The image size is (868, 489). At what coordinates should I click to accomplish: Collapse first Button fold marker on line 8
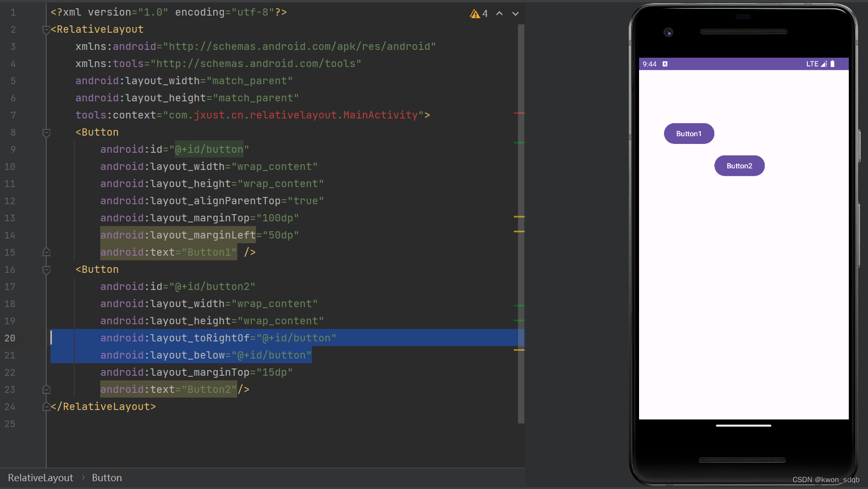[x=46, y=133]
